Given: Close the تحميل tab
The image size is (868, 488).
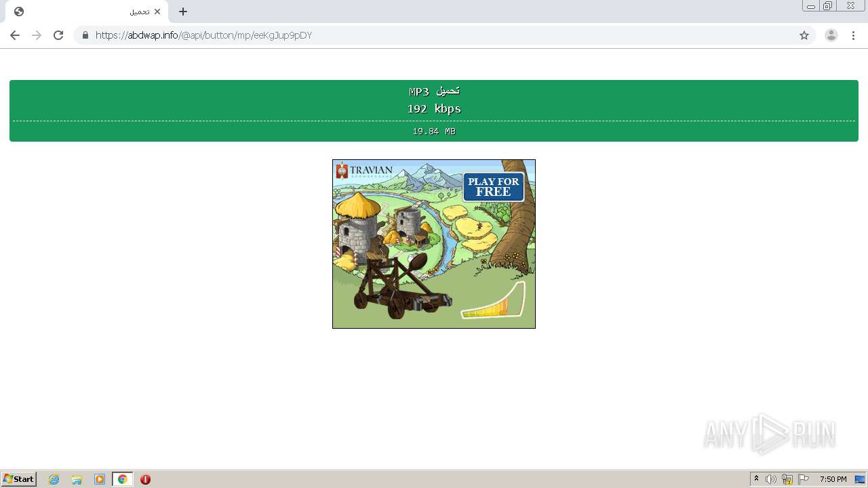Looking at the screenshot, I should [157, 12].
